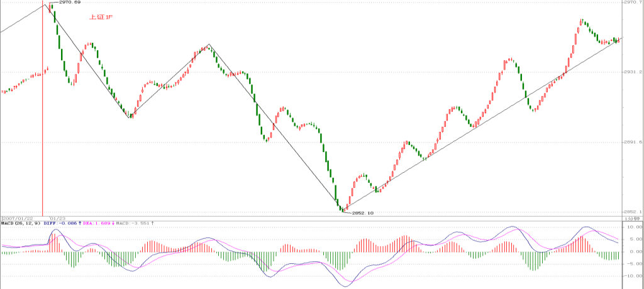Image resolution: width=644 pixels, height=289 pixels.
Task: Click the 10.00 MACD axis label
Action: 635,227
